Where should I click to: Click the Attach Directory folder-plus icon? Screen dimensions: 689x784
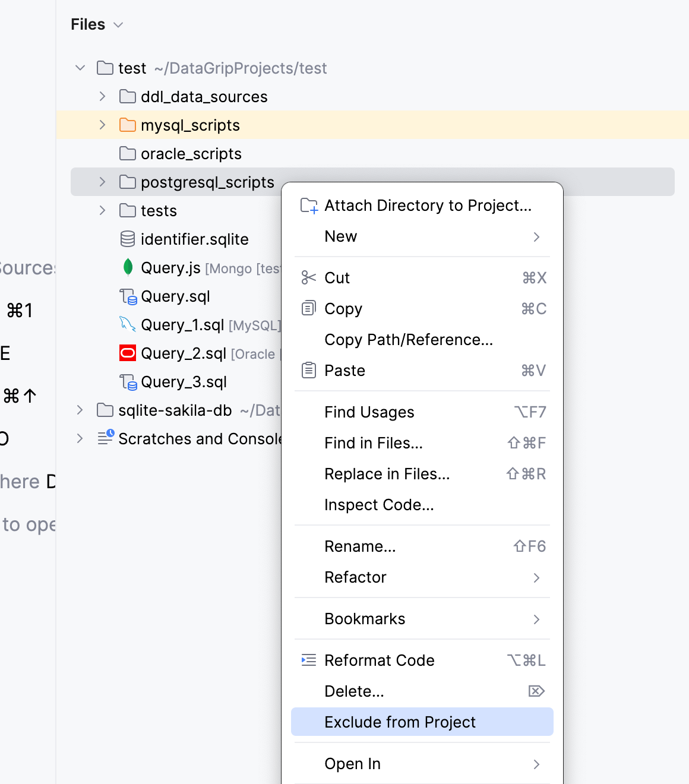coord(308,205)
